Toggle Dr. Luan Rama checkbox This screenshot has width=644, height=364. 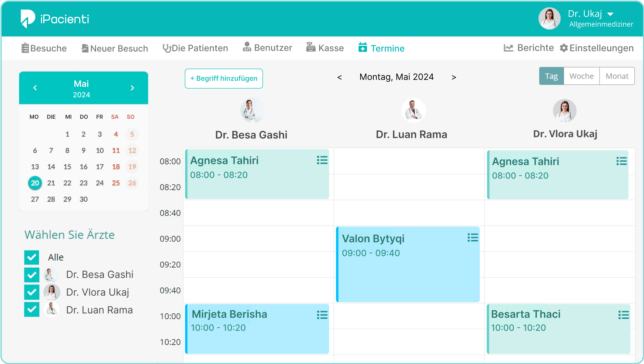pos(31,310)
